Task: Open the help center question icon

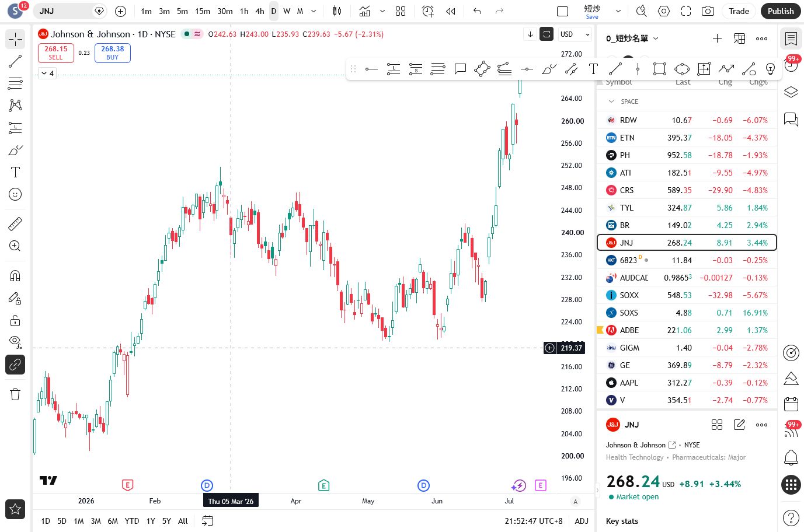Action: [x=791, y=517]
